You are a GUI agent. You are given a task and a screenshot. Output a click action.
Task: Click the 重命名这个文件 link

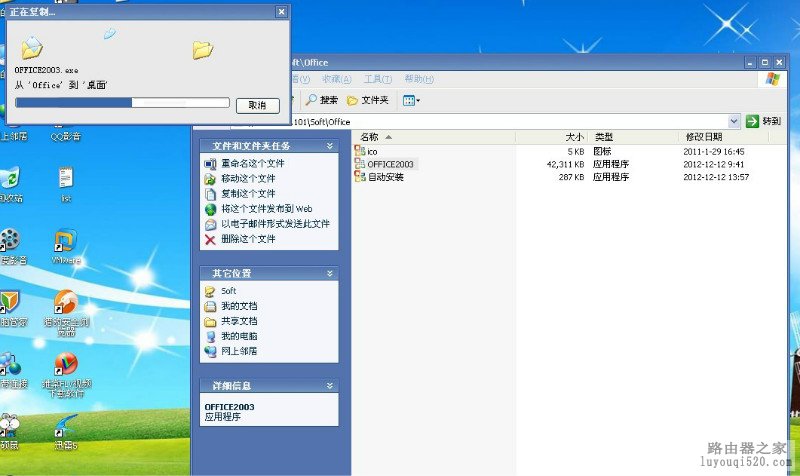253,163
